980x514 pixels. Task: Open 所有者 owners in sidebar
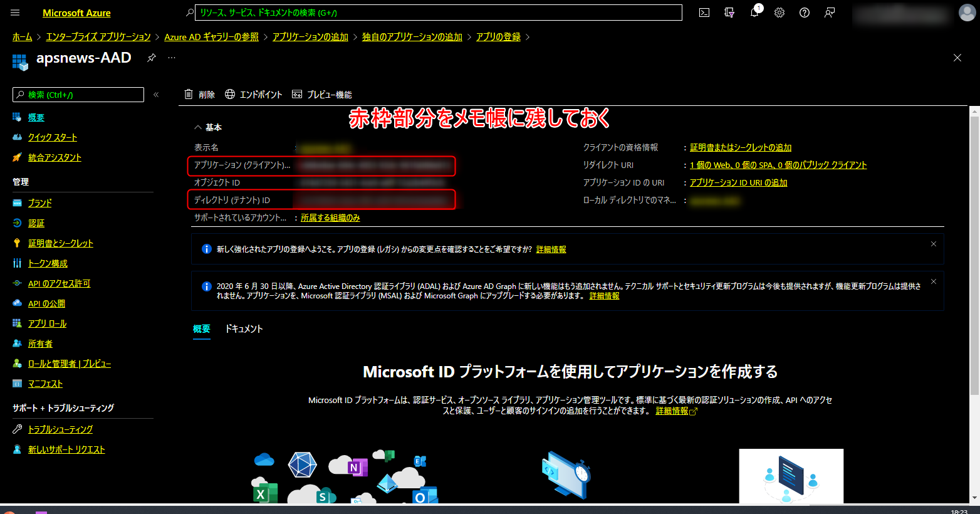click(x=40, y=344)
